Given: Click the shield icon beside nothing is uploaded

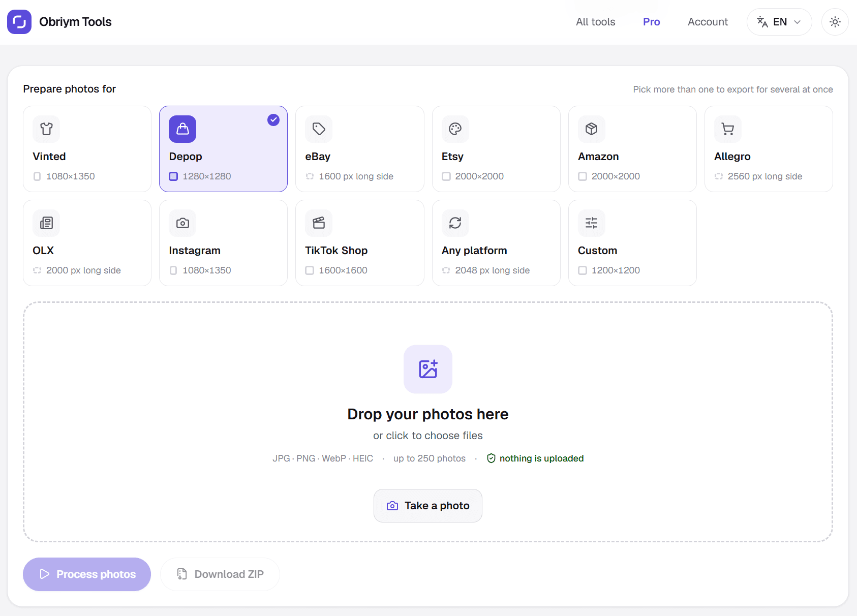Looking at the screenshot, I should coord(491,458).
